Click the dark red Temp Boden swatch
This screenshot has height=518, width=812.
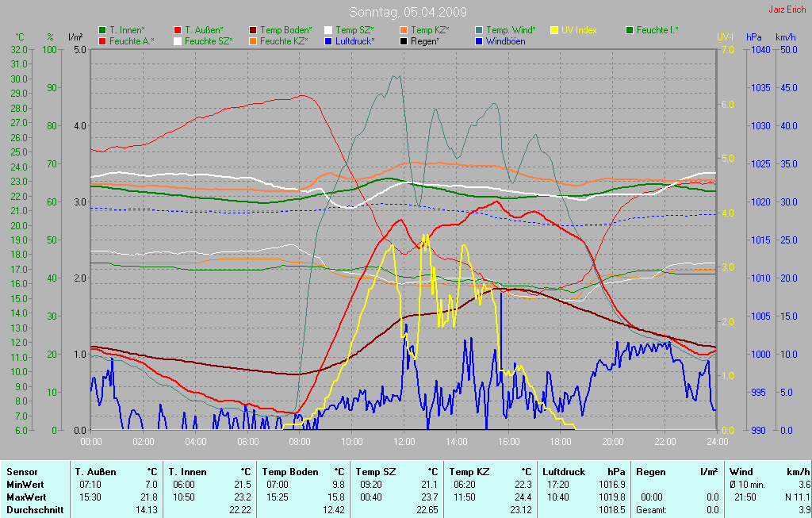(253, 31)
